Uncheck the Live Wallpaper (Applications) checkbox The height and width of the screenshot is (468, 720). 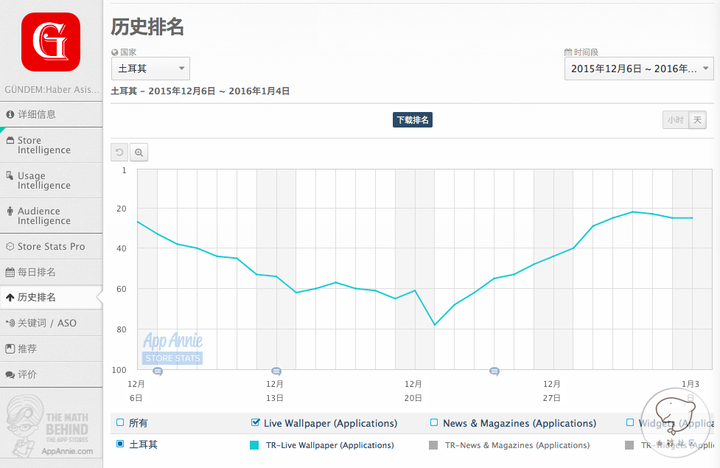(x=255, y=423)
